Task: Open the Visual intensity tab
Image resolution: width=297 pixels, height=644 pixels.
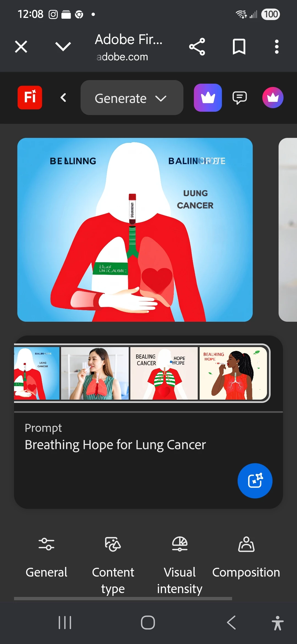Action: 180,565
